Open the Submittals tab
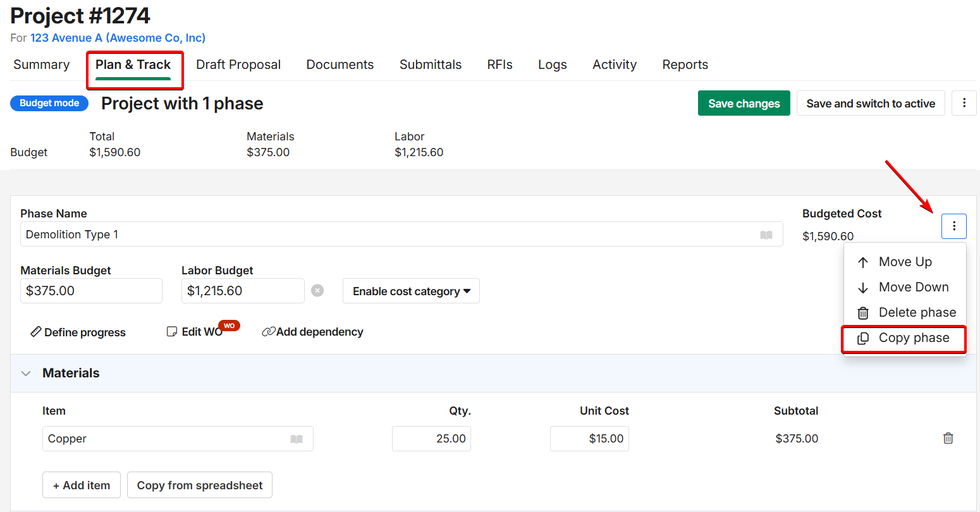980x512 pixels. 430,64
